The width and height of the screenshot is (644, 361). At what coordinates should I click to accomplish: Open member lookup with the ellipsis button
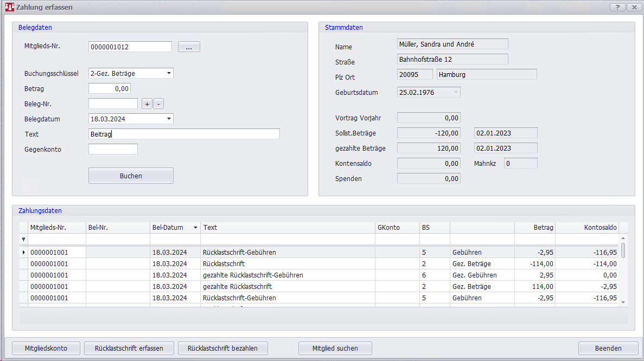pyautogui.click(x=189, y=47)
